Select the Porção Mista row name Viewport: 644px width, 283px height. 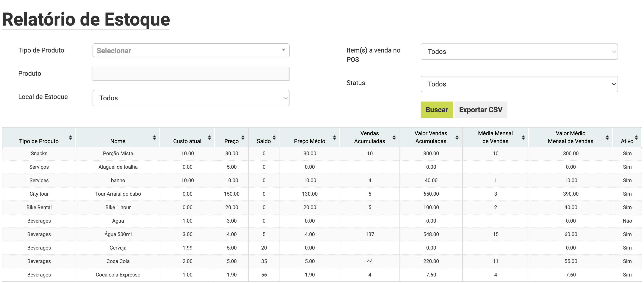[118, 154]
